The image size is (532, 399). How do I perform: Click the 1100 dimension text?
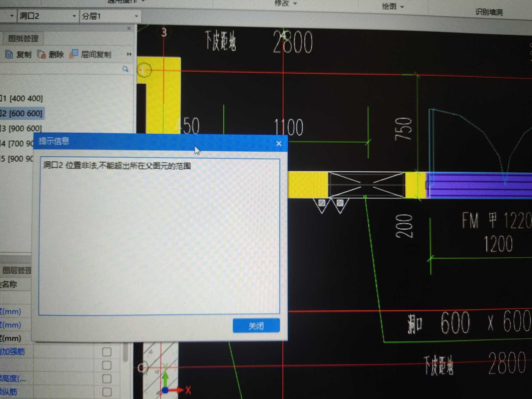pyautogui.click(x=288, y=127)
